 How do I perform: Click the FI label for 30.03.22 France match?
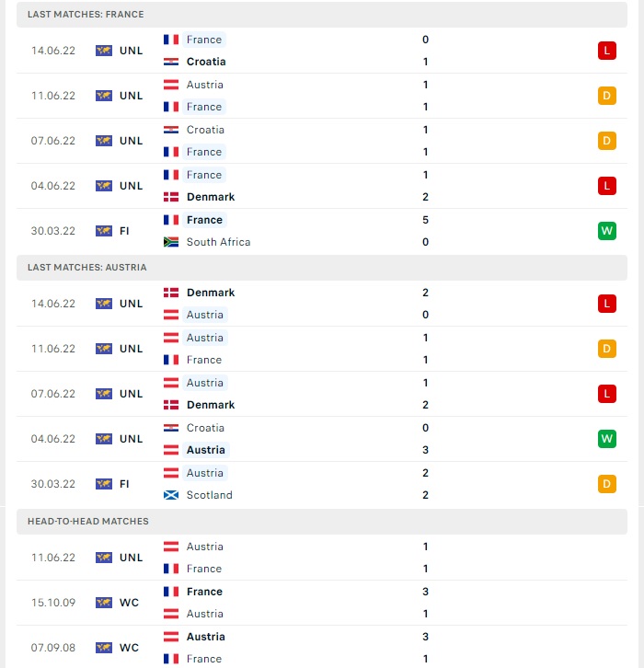click(x=124, y=231)
